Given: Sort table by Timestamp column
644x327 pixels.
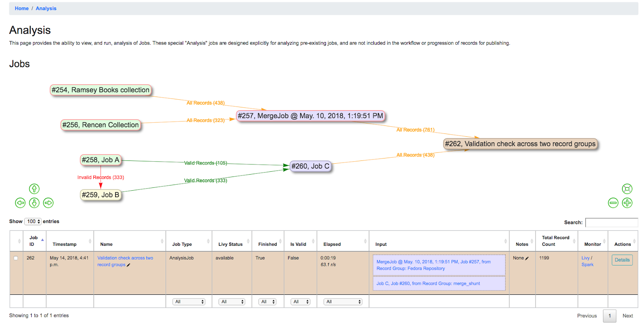Looking at the screenshot, I should (x=70, y=241).
